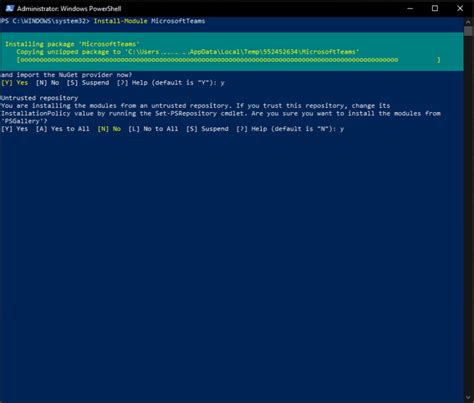Click the scrollbar up arrow
Screen dimensions: 474x403
coord(468,21)
